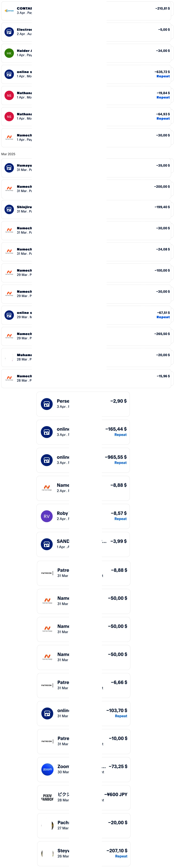Open the −73,25 $ Zoom transaction
Image resolution: width=176 pixels, height=868 pixels.
tap(84, 770)
